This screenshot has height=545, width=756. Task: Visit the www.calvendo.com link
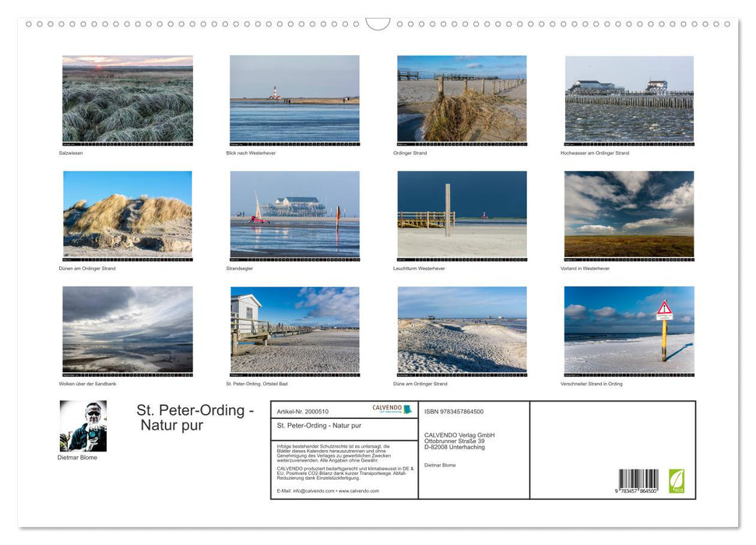tap(358, 490)
